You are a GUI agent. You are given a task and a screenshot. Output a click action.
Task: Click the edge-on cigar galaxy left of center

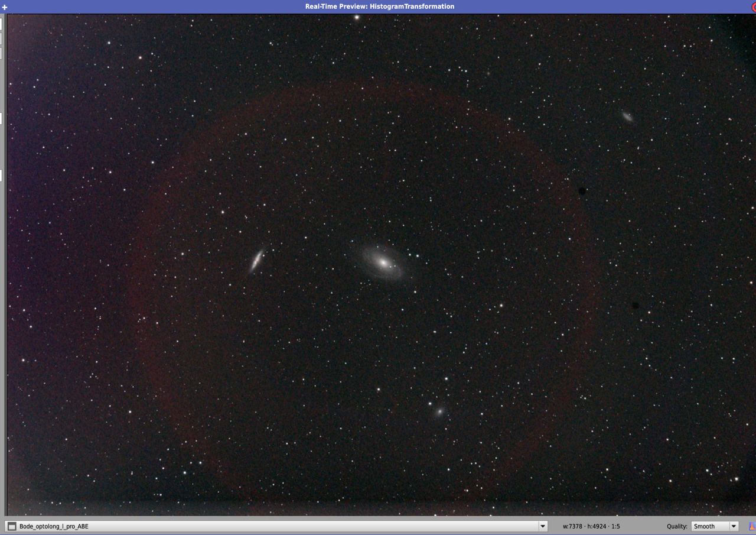tap(256, 260)
